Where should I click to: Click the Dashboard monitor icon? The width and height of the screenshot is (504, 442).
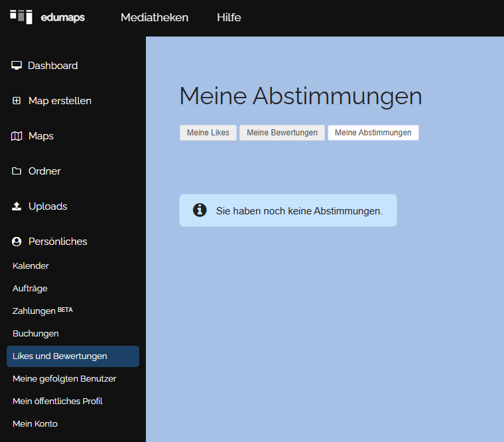tap(17, 66)
